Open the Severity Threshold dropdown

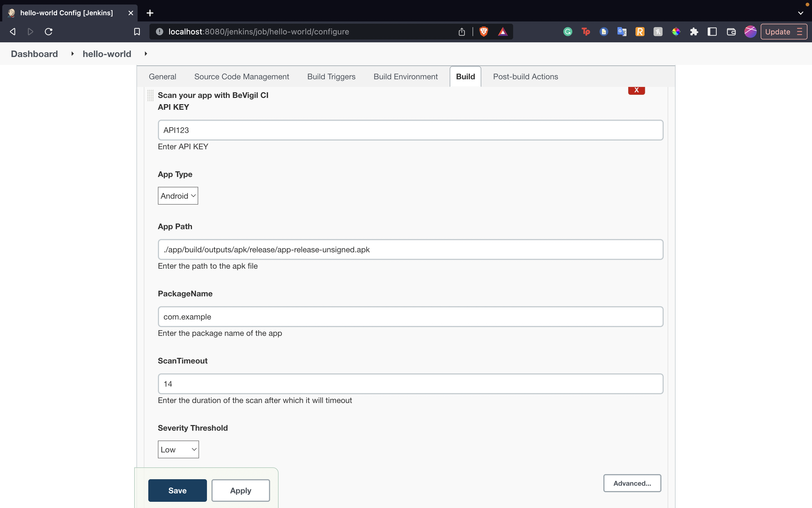178,449
